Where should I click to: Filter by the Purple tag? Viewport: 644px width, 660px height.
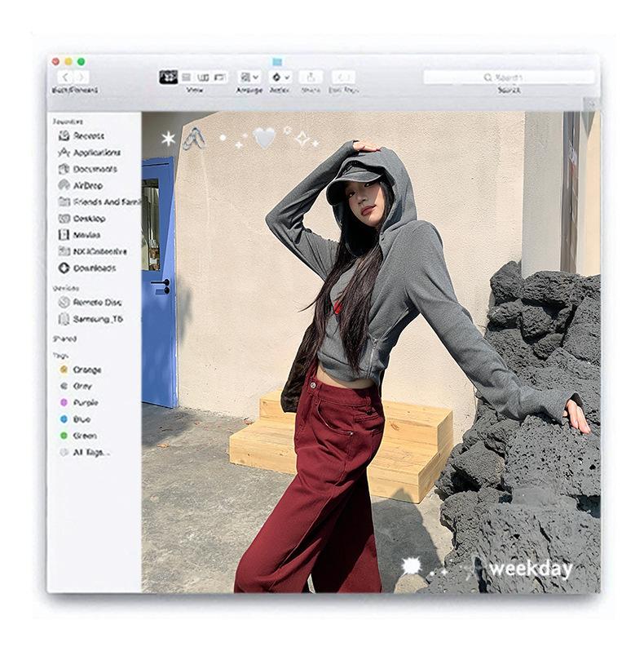78,403
